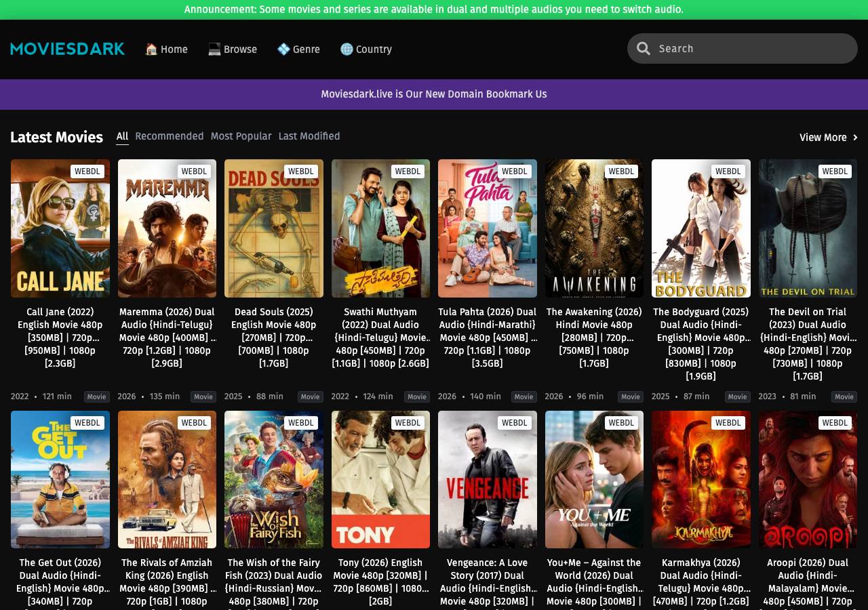Open The Devil on Trial poster thumbnail
The image size is (868, 610).
808,228
